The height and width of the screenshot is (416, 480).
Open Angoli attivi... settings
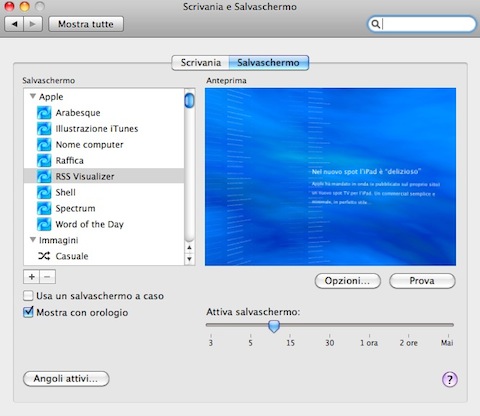coord(66,379)
